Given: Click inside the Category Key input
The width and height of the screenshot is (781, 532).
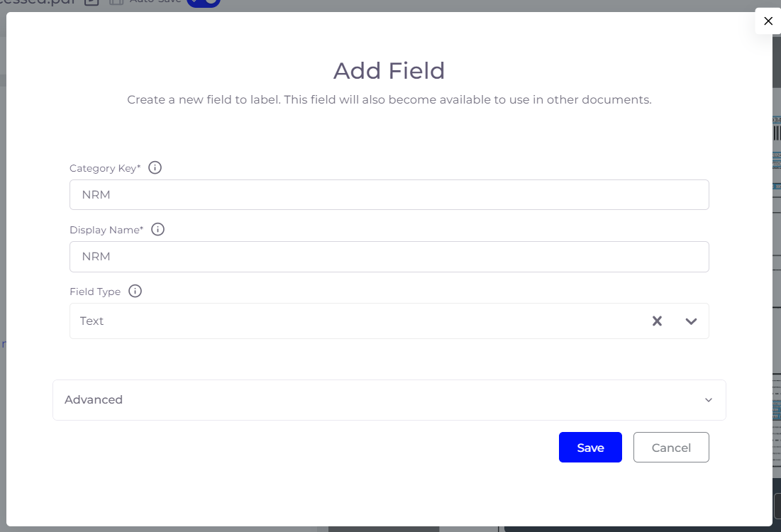Looking at the screenshot, I should tap(389, 194).
